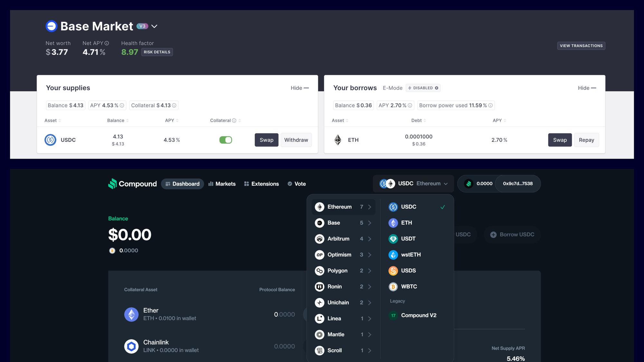Click the Compound logo icon
644x362 pixels.
tap(112, 184)
